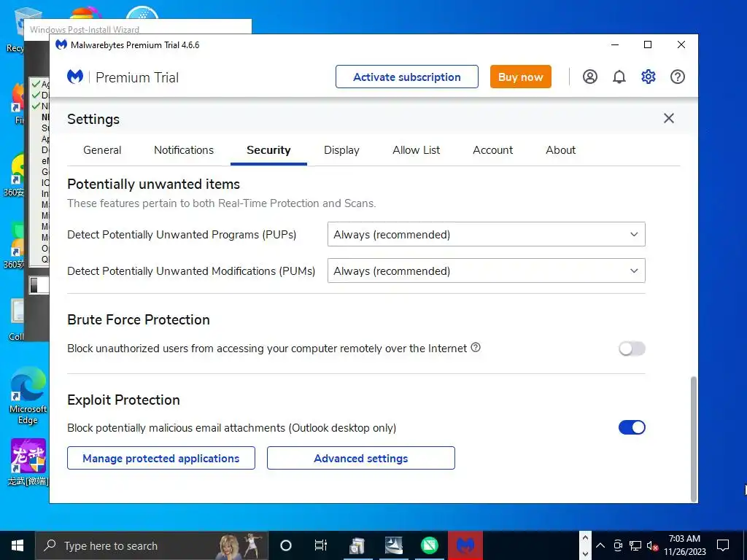Screen dimensions: 747x560
Task: Open Task View from the taskbar
Action: [321, 545]
